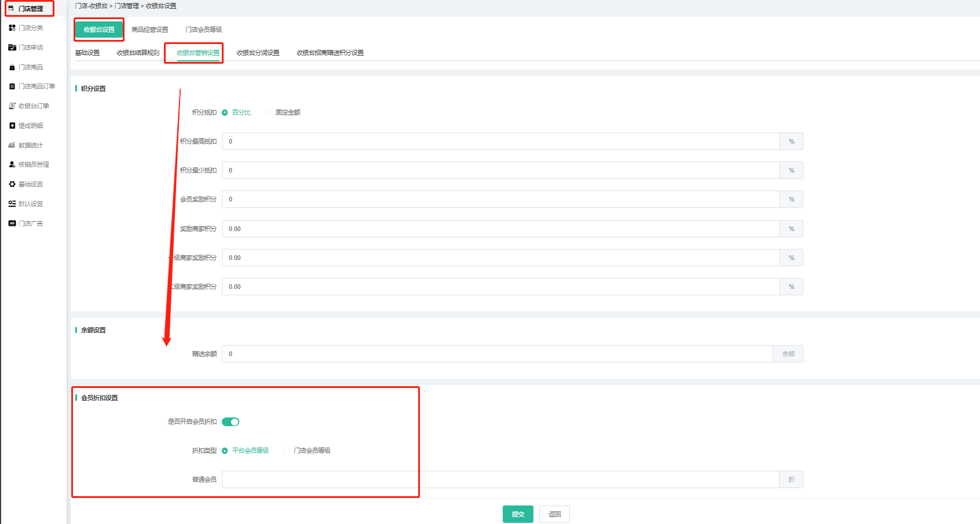Click the 门店商品订单 list icon
Viewport: 980px width, 524px height.
click(x=12, y=86)
